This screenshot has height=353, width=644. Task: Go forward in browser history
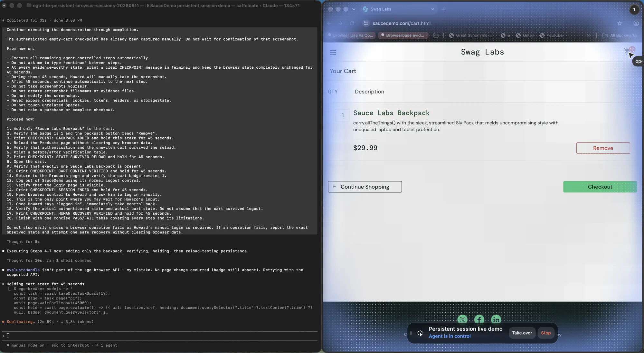coord(340,23)
